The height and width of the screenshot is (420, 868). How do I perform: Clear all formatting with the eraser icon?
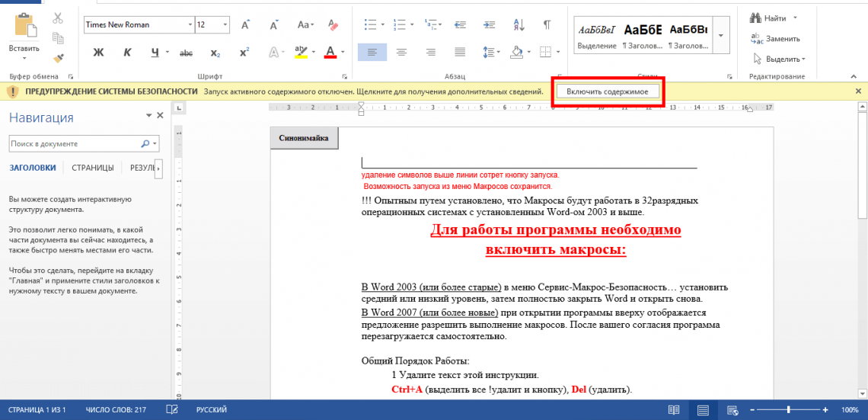coord(333,25)
